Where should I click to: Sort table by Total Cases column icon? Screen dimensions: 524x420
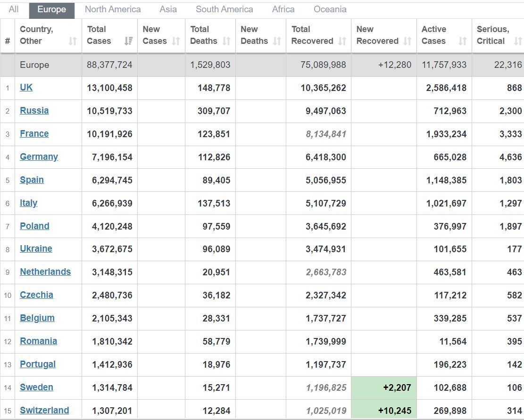pyautogui.click(x=128, y=41)
